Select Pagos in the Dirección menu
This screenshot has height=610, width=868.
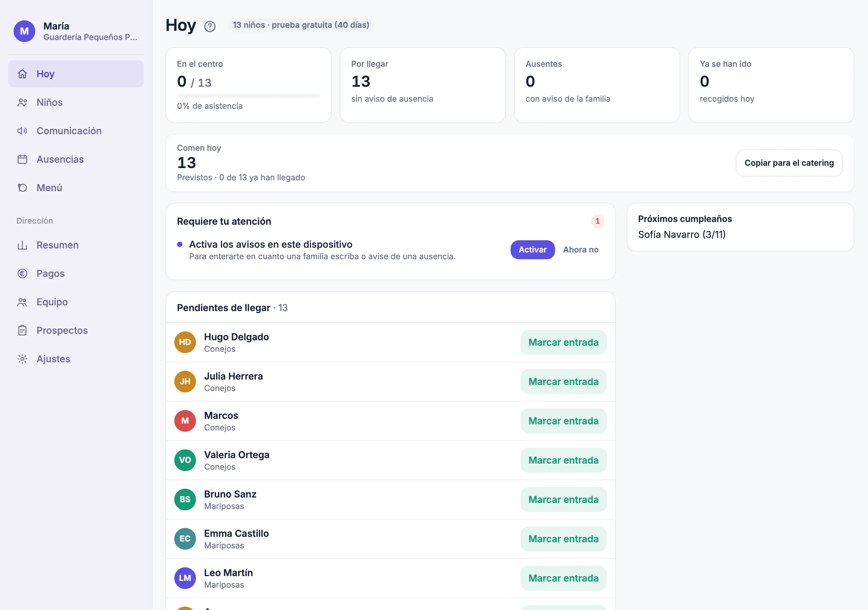[x=76, y=273]
